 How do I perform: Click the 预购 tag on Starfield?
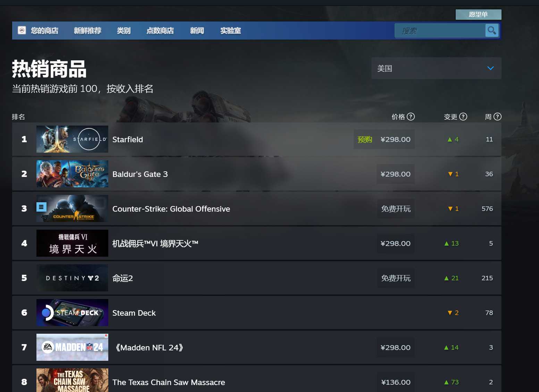tap(364, 139)
